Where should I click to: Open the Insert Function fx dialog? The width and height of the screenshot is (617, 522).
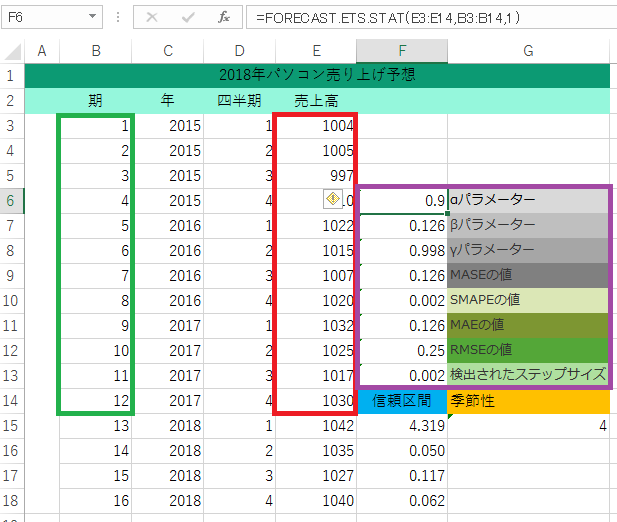[x=224, y=17]
